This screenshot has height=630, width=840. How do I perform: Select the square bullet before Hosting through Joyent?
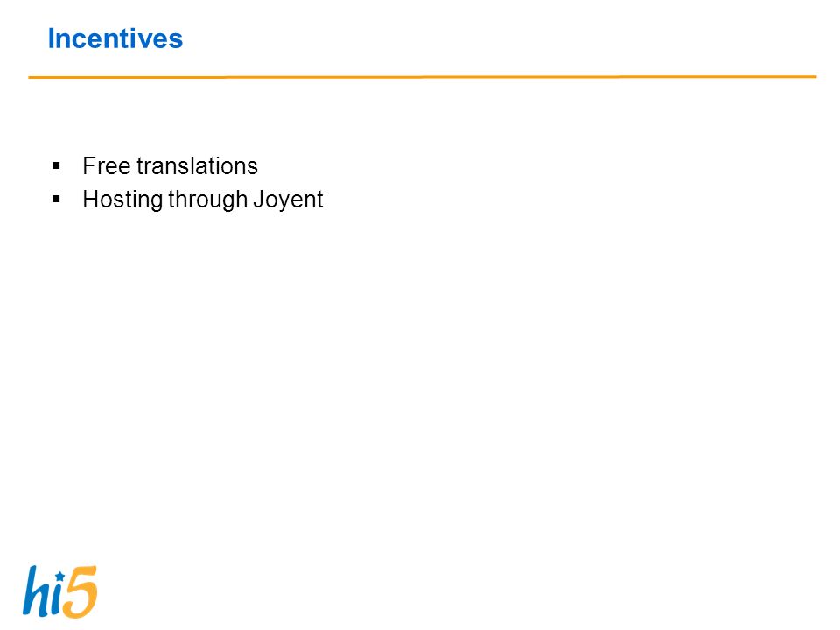tap(56, 199)
